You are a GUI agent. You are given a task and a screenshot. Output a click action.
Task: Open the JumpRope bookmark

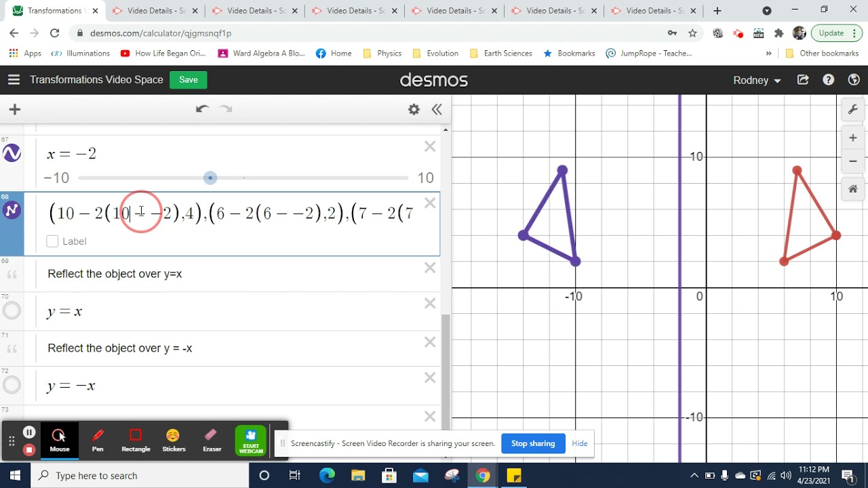coord(649,53)
